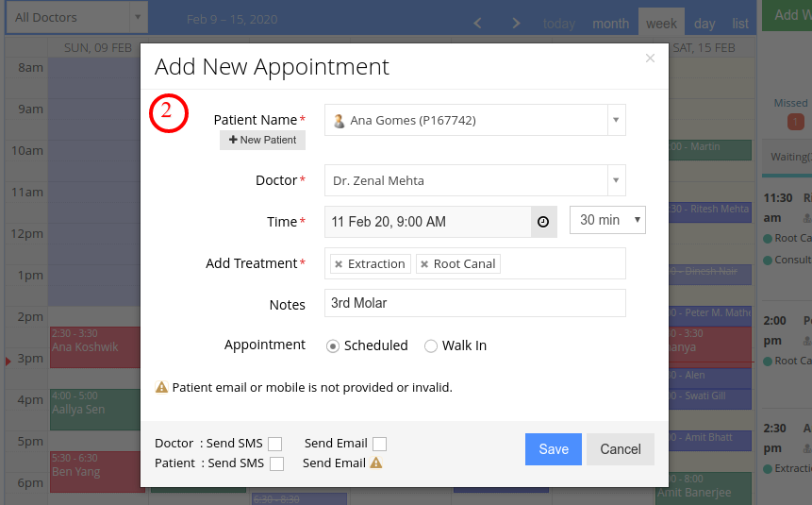Go to the previous week with the left arrow

pos(477,24)
